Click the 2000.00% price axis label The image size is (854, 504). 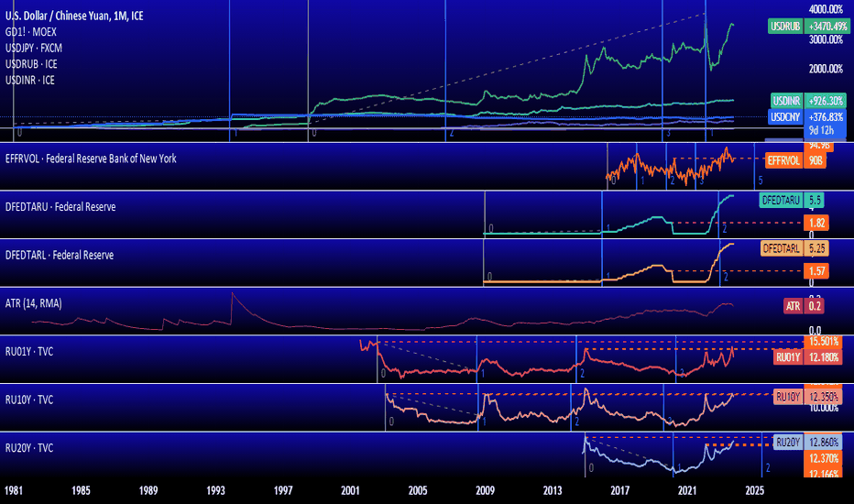pyautogui.click(x=826, y=69)
